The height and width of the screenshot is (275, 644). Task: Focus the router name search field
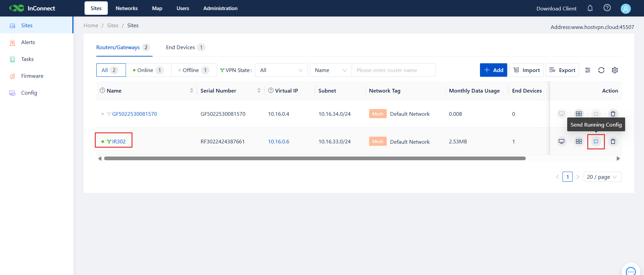click(x=393, y=70)
